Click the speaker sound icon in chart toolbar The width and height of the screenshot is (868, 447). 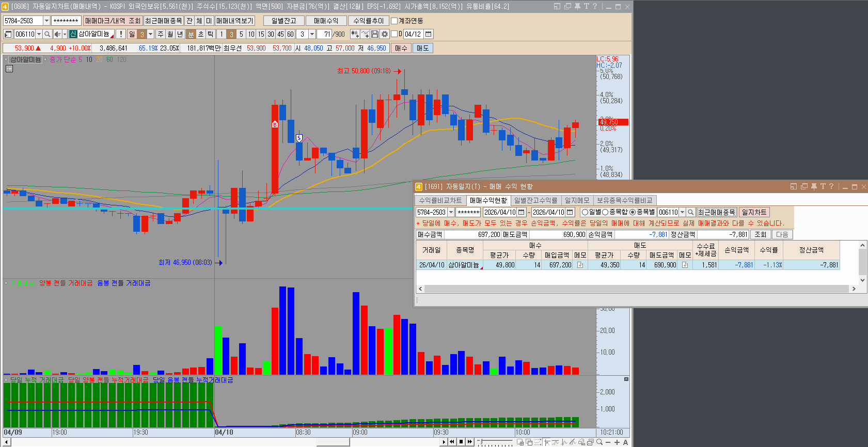57,34
